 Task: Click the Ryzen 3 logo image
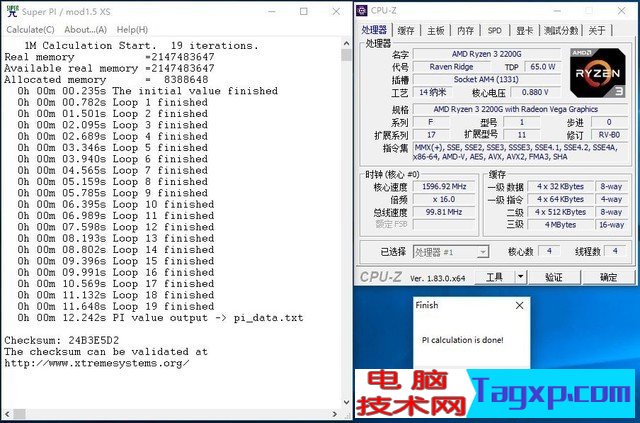(x=597, y=73)
